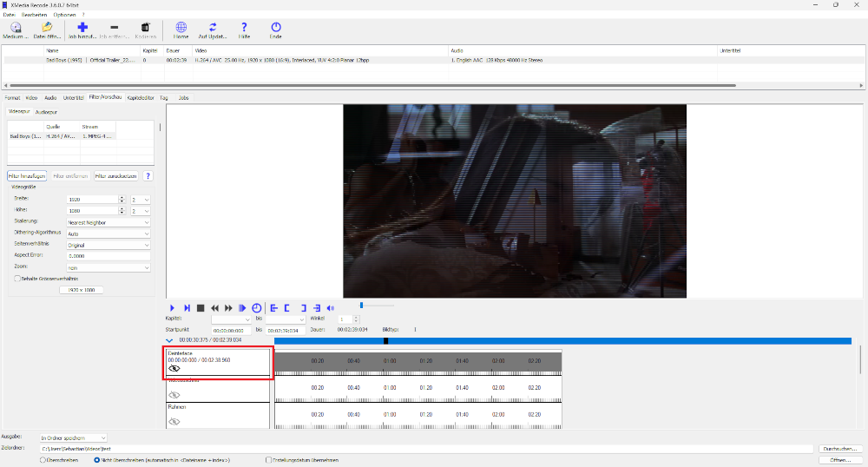The image size is (868, 467).
Task: Open the Kapitel bis end dropdown
Action: (285, 319)
